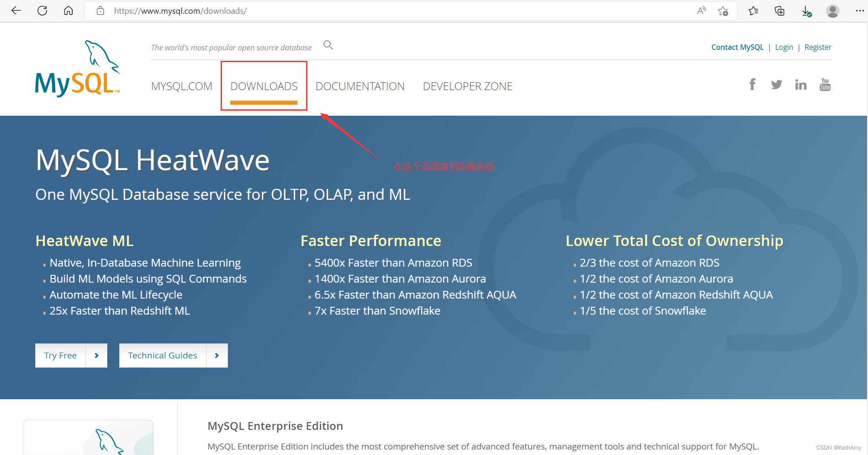Click the Login link
The height and width of the screenshot is (455, 868).
784,47
